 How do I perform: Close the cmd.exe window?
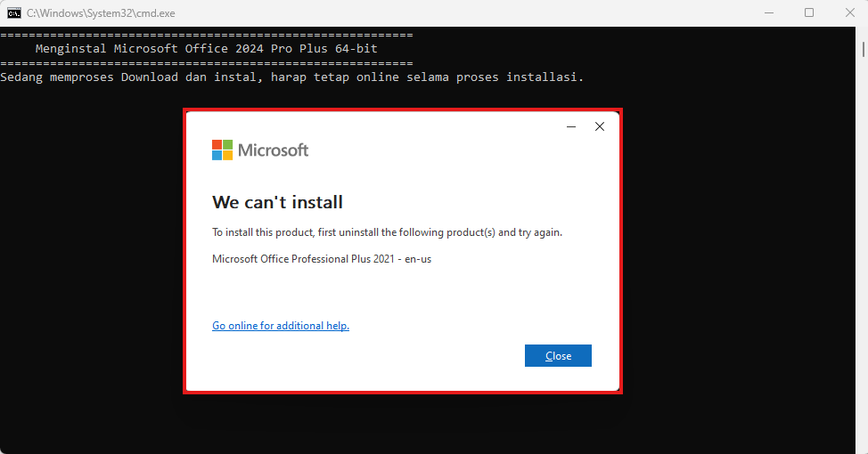850,12
